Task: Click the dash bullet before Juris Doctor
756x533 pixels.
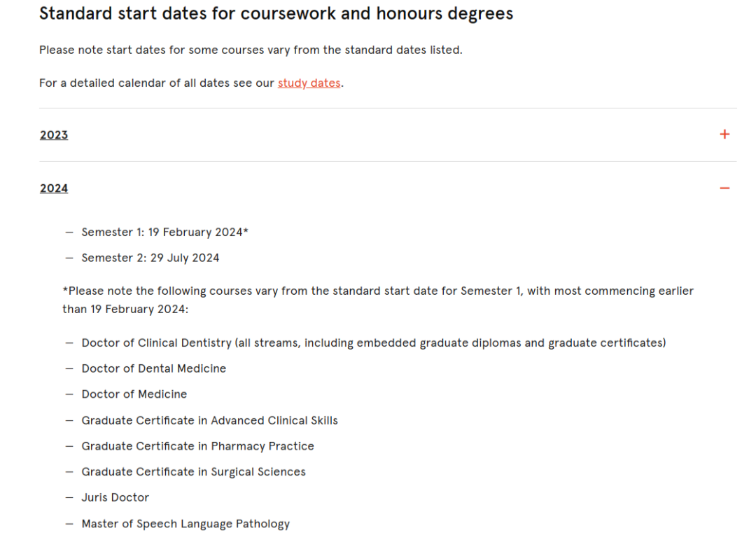Action: tap(69, 497)
